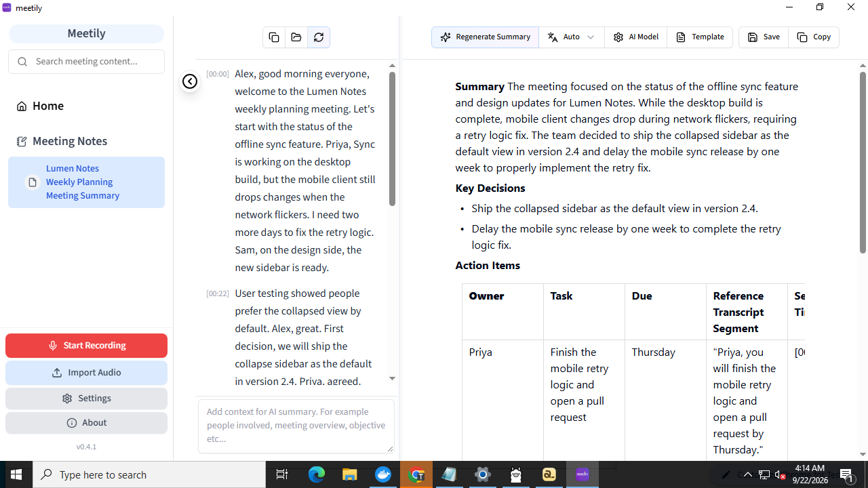This screenshot has width=868, height=488.
Task: Click the Meetily logo in title bar
Action: (x=7, y=7)
